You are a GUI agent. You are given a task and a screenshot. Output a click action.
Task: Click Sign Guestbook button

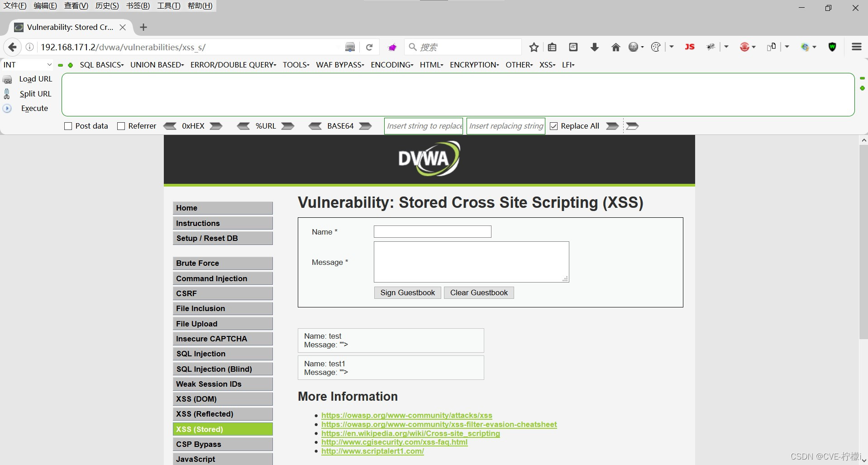[x=407, y=292]
